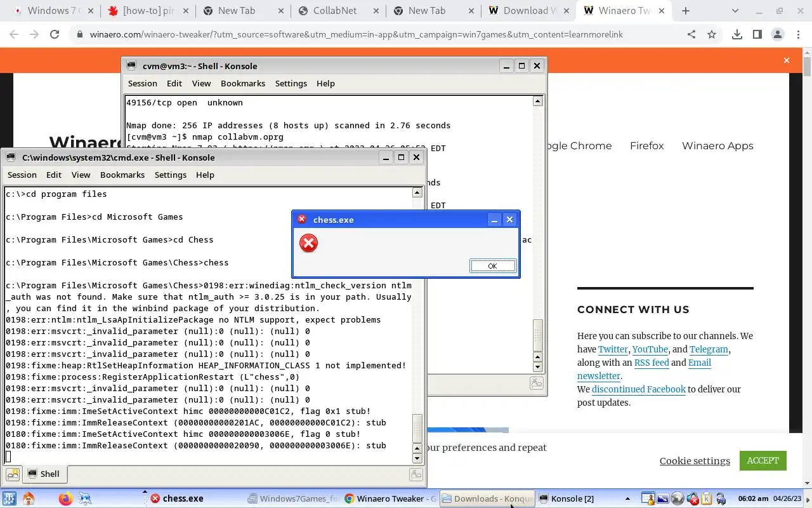The height and width of the screenshot is (508, 812).
Task: Click close-tab icon at front Konsole's bottom right
Action: [416, 474]
